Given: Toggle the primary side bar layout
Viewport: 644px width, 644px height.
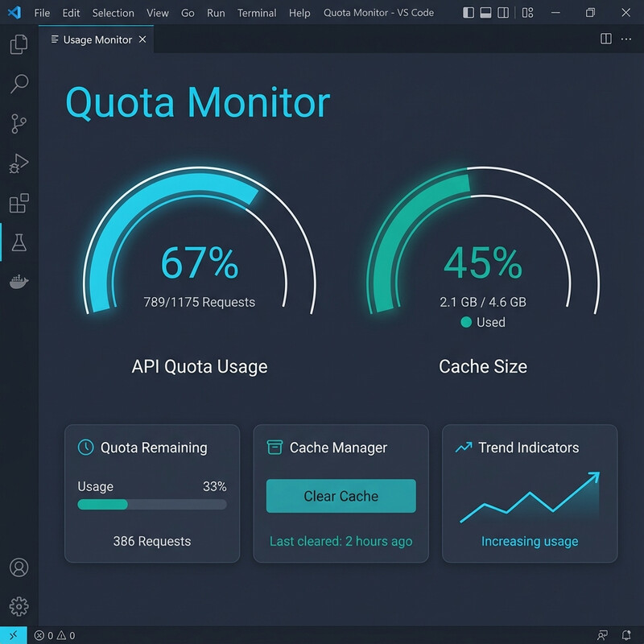Looking at the screenshot, I should tap(470, 13).
